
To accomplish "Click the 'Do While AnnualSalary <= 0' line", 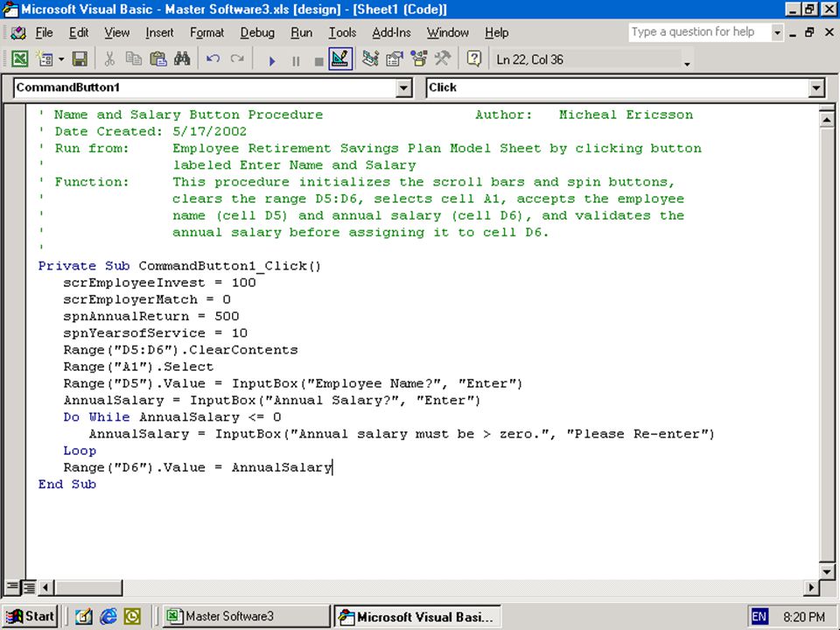I will click(172, 417).
